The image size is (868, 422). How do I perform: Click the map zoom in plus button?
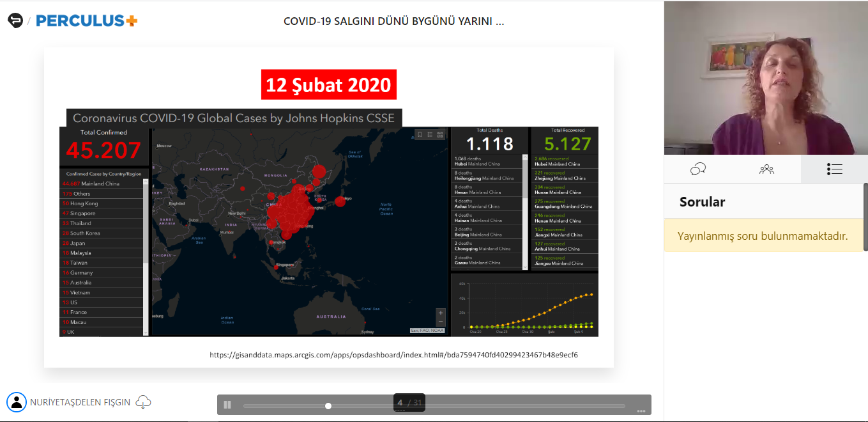(441, 313)
